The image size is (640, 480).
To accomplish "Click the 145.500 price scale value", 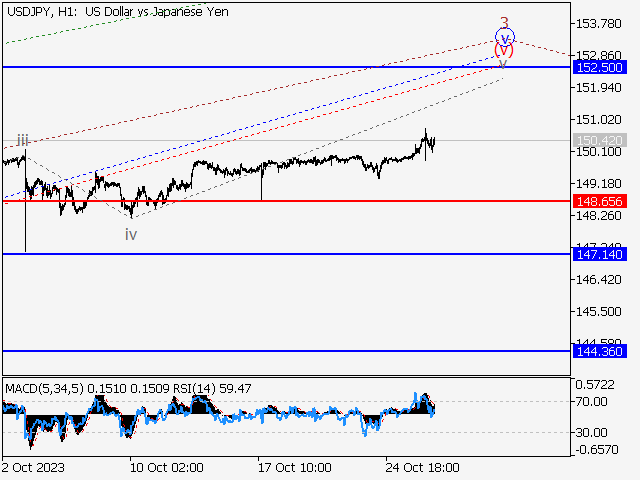I will 598,311.
